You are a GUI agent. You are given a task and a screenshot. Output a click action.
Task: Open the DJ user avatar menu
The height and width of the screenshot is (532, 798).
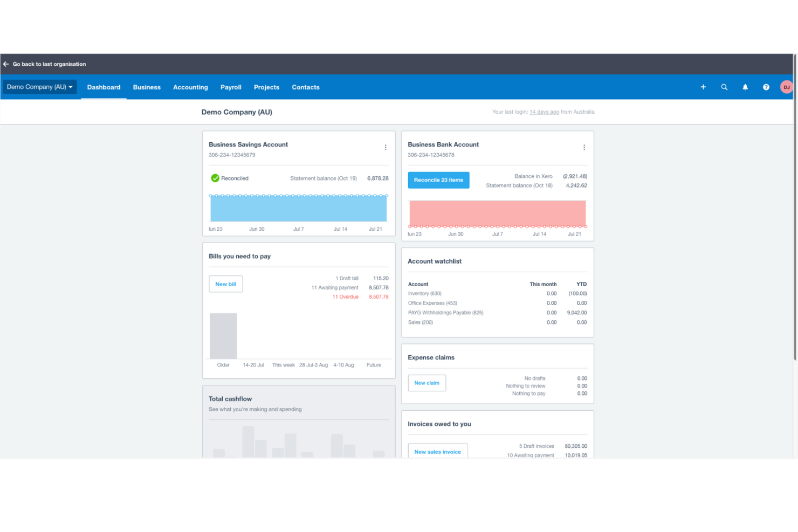pos(787,87)
